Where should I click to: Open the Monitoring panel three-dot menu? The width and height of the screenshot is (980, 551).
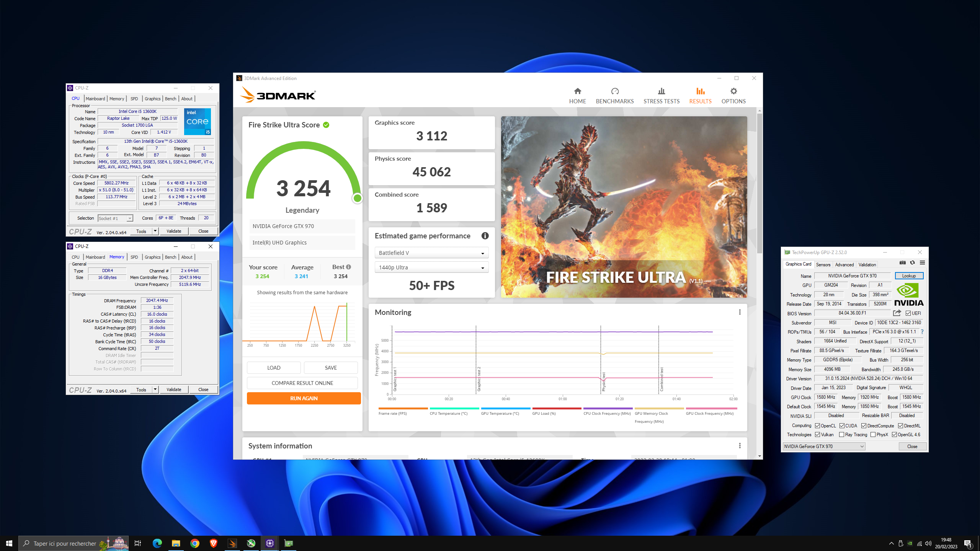(x=740, y=312)
